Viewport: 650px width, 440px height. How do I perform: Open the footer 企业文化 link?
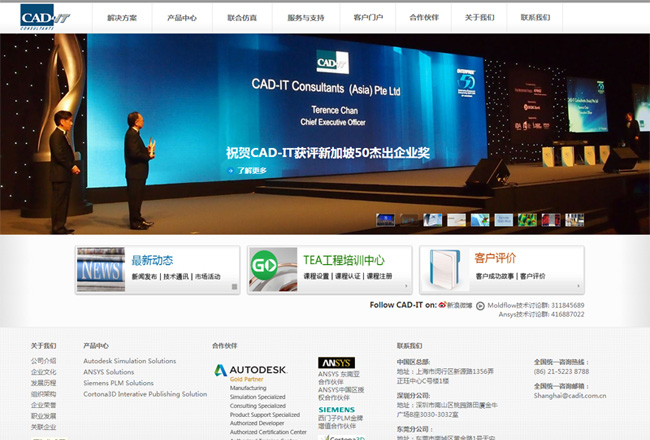[x=44, y=372]
